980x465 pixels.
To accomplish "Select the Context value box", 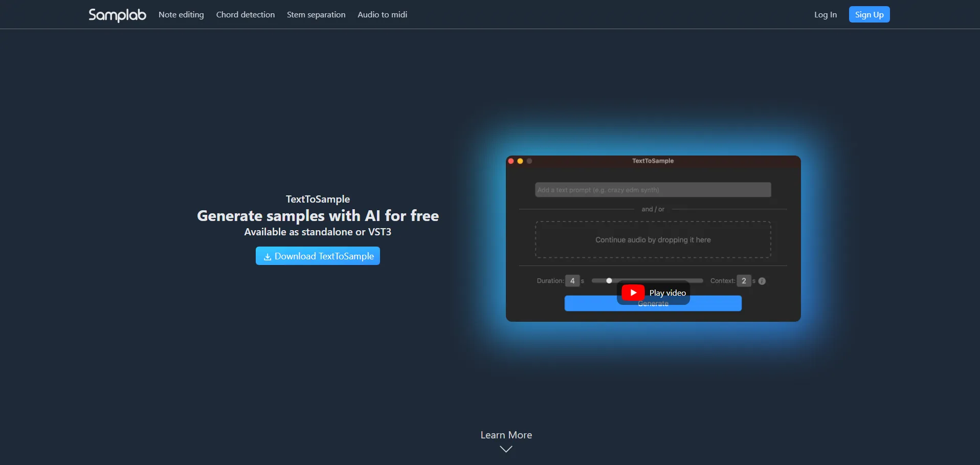I will pyautogui.click(x=744, y=281).
